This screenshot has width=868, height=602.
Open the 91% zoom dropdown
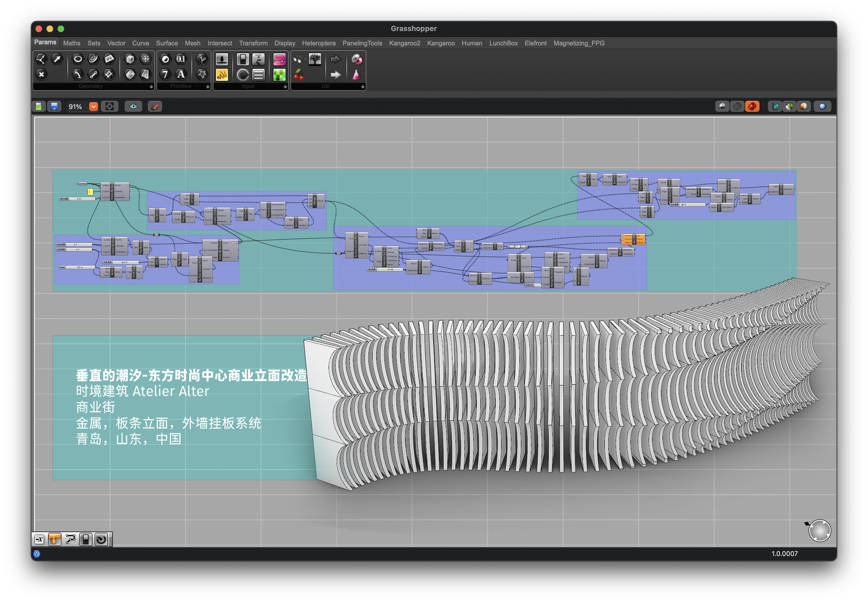tap(93, 107)
